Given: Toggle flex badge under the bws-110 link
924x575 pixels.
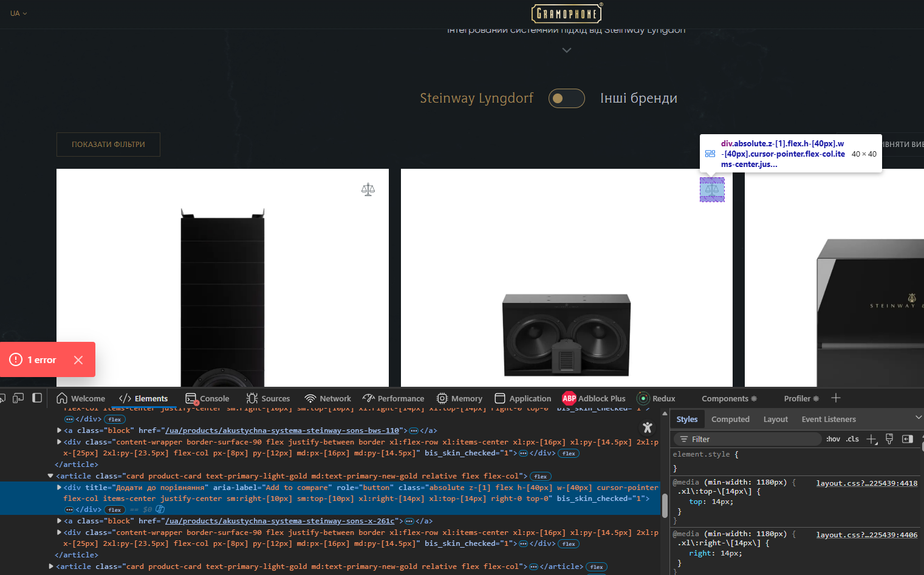Looking at the screenshot, I should [x=569, y=454].
